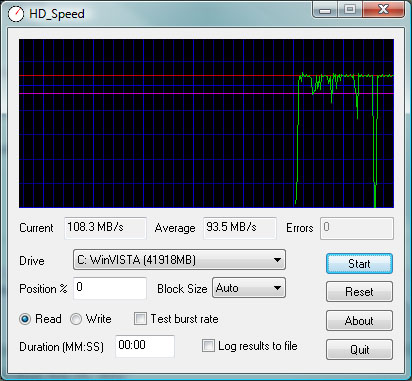The image size is (412, 381).
Task: Close the HD_Speed window
Action: pos(383,9)
